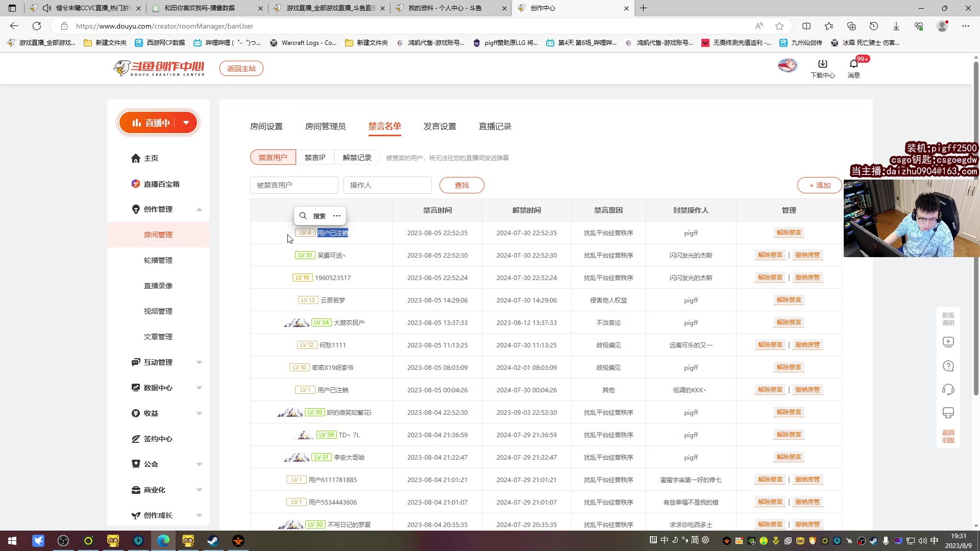The width and height of the screenshot is (980, 551).
Task: Unmute the user 云辰若梦
Action: (789, 300)
